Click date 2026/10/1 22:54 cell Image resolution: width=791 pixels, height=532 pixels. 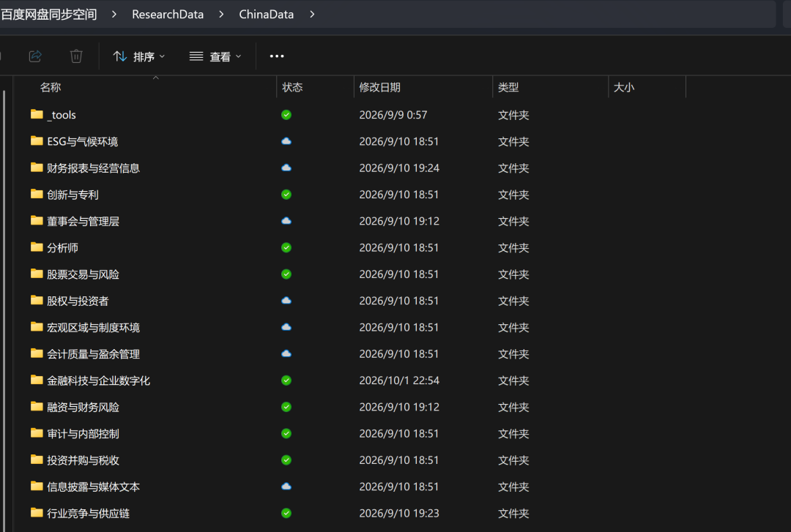point(399,381)
